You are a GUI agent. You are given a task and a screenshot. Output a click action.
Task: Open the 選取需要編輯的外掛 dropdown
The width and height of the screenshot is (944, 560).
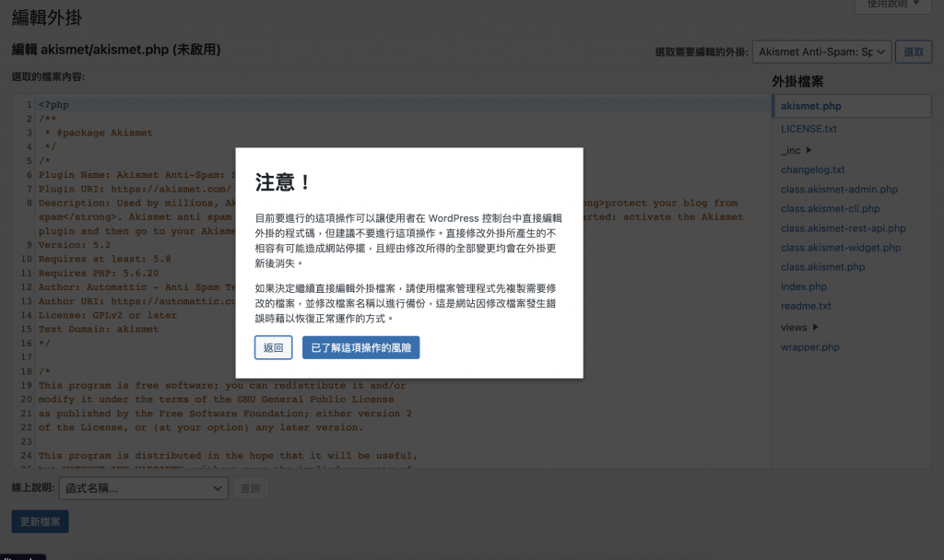pyautogui.click(x=821, y=52)
